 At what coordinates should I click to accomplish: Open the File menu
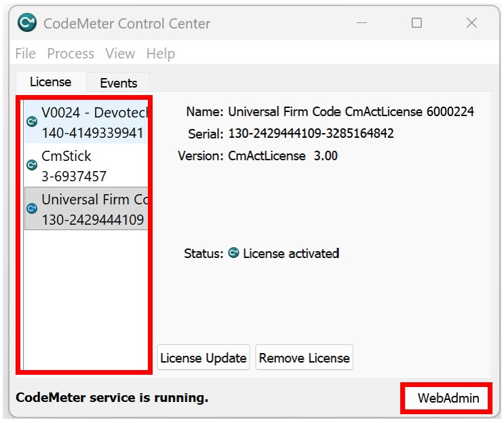tap(25, 54)
